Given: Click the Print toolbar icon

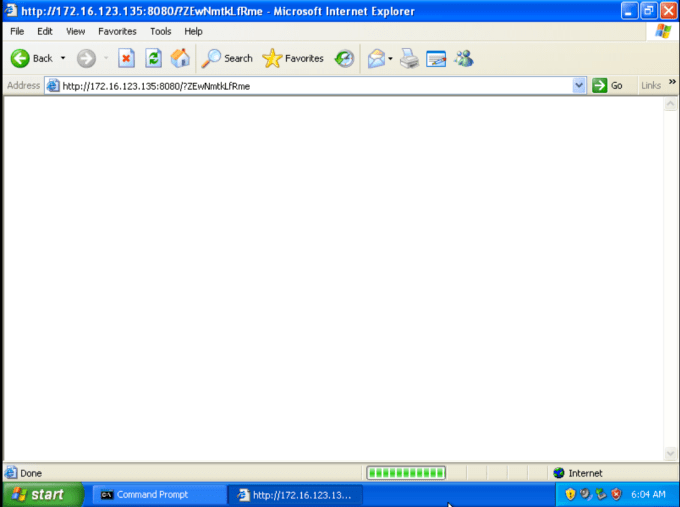Looking at the screenshot, I should (x=409, y=58).
